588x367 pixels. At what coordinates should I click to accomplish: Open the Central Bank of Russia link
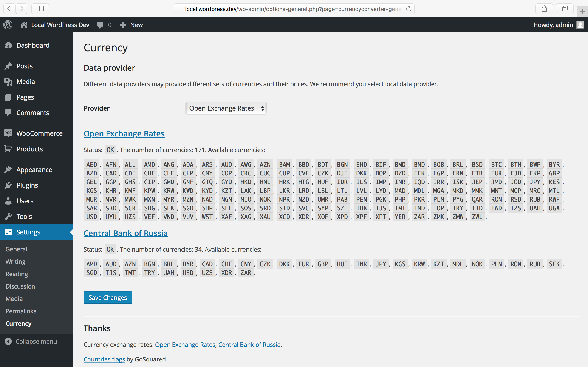pos(126,233)
